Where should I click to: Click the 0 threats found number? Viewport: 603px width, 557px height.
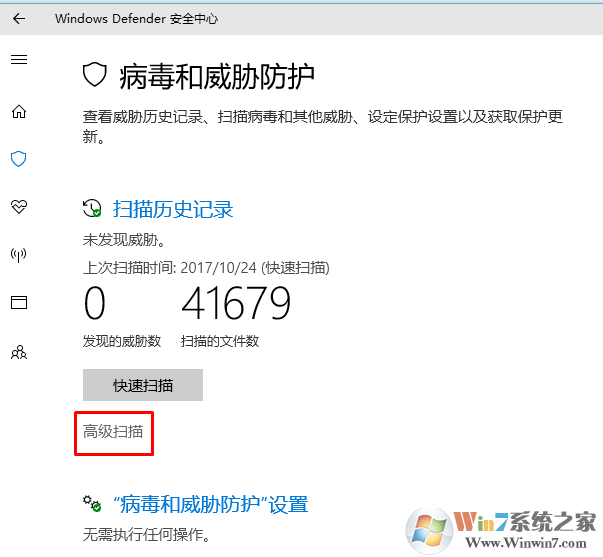click(x=95, y=303)
